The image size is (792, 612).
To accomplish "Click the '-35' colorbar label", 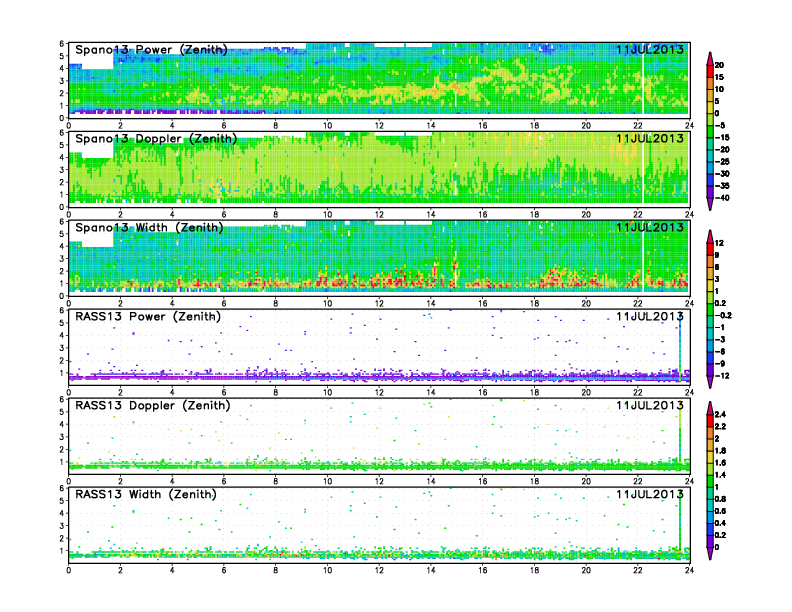I will tap(722, 186).
